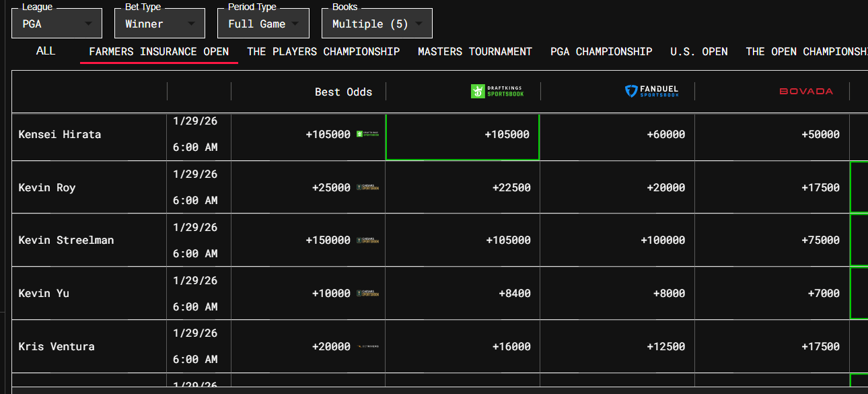Click Kevin Yu date 1/29/26 6:00 AM
Screen dimensions: 868x394
coord(195,294)
